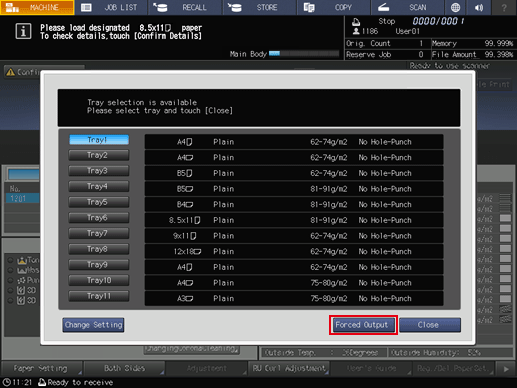Open Both Sides menu at the bottom
This screenshot has width=517, height=388.
(x=124, y=368)
